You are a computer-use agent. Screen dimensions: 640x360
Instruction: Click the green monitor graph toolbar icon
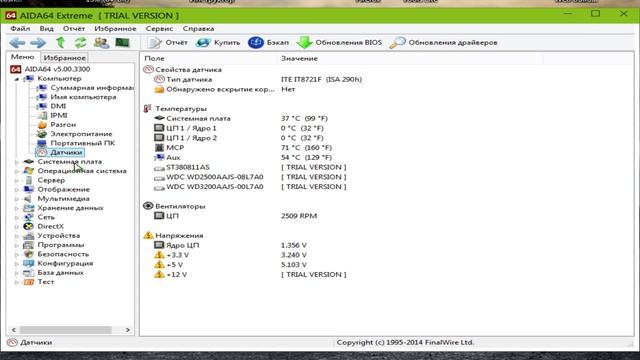coord(122,42)
